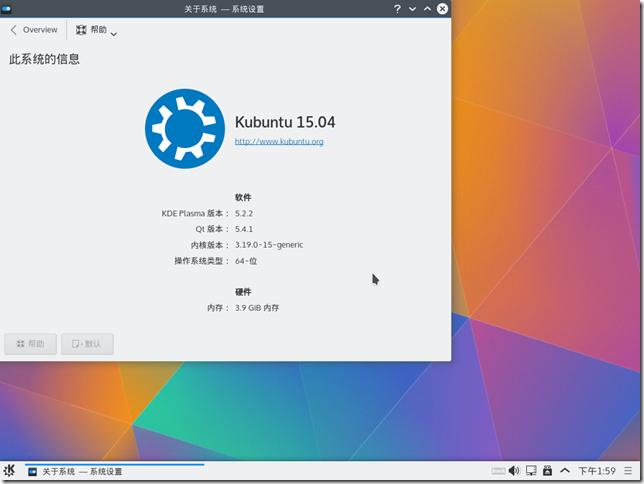
Task: Open the www.kubuntu.org link
Action: coord(279,141)
